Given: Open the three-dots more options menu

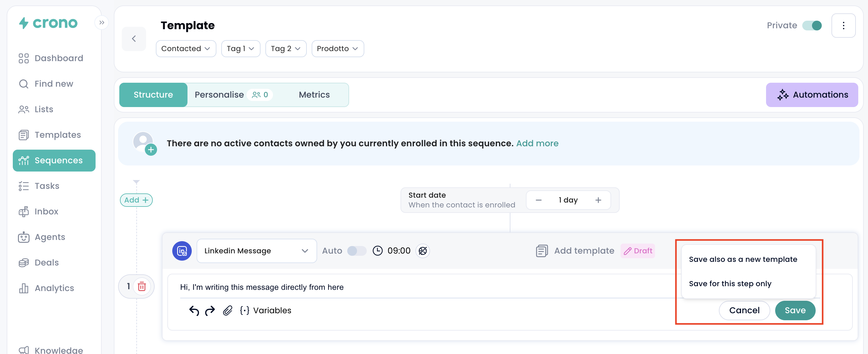Looking at the screenshot, I should tap(843, 26).
